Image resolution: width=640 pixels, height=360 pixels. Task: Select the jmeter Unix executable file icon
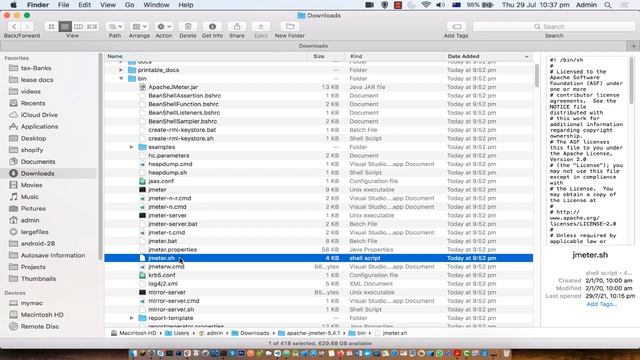(142, 190)
